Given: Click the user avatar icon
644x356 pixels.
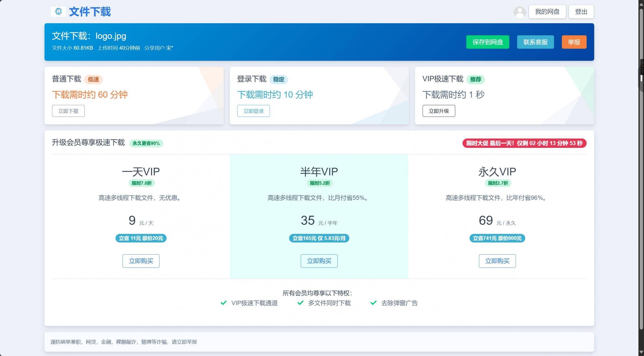Looking at the screenshot, I should [x=520, y=12].
